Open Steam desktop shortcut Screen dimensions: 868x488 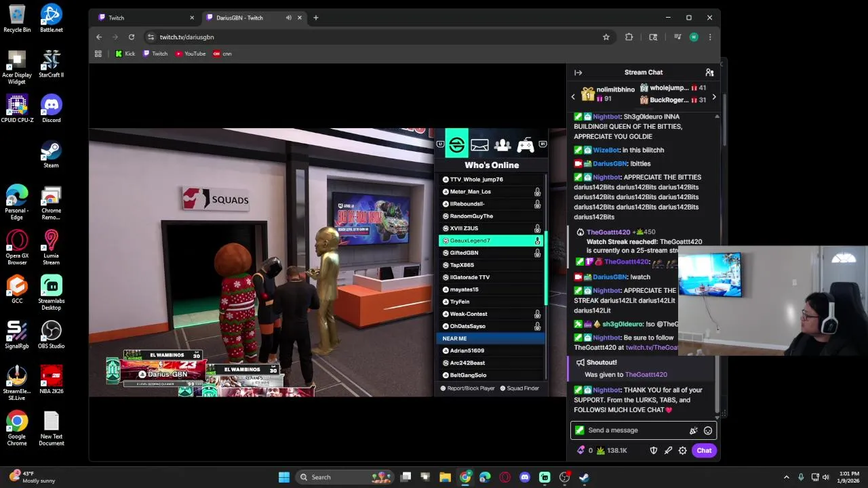(52, 154)
